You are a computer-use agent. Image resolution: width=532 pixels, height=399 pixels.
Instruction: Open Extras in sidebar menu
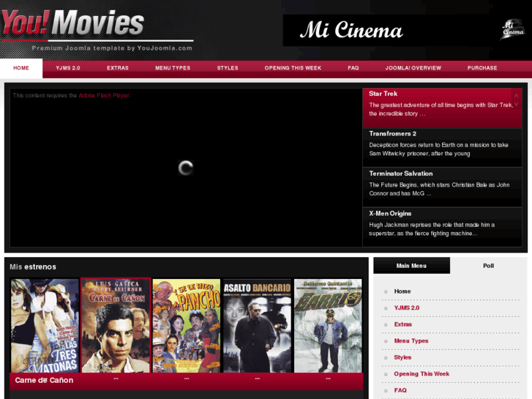point(402,324)
